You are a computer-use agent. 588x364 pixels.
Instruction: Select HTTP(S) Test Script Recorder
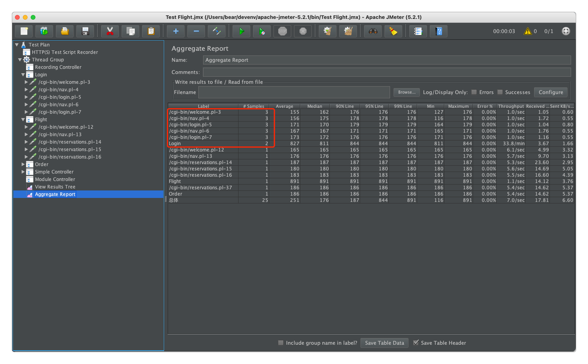tap(65, 52)
